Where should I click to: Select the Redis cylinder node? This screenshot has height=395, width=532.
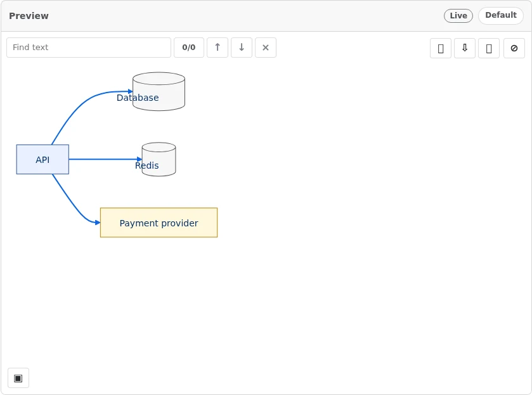pos(159,159)
